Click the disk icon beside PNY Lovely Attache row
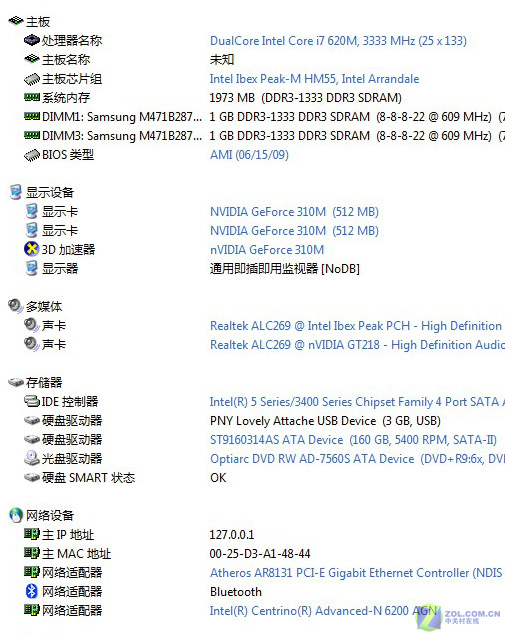This screenshot has width=505, height=635. (x=32, y=420)
